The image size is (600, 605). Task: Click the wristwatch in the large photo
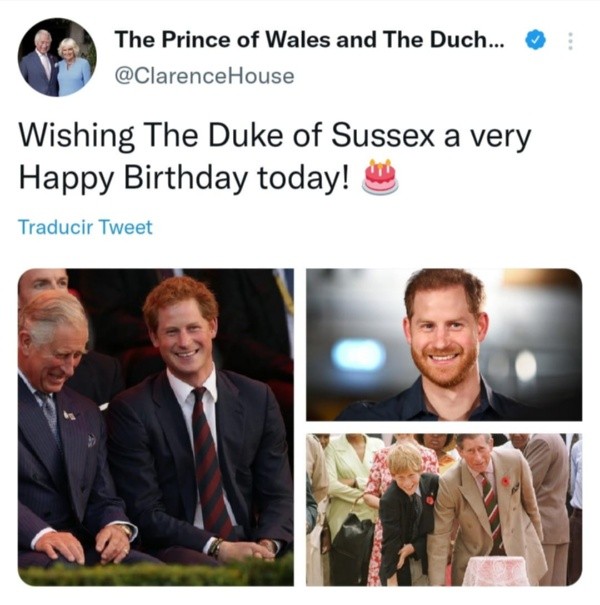pos(215,547)
